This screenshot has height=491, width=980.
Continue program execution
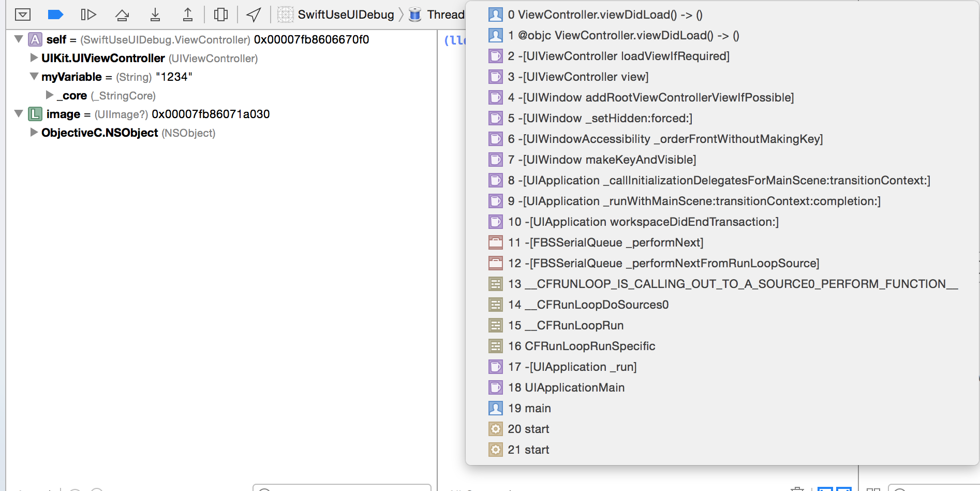(x=88, y=15)
